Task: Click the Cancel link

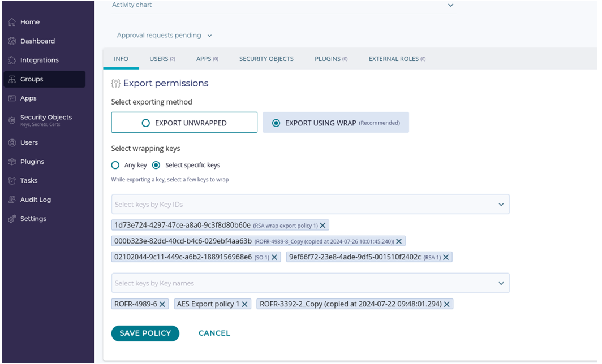Action: (214, 333)
